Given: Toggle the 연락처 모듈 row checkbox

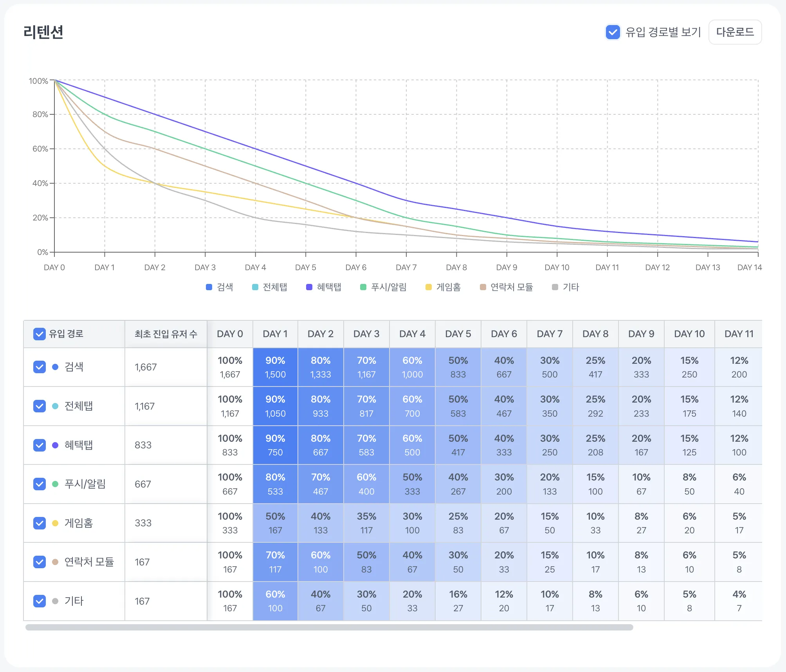Looking at the screenshot, I should click(x=40, y=562).
